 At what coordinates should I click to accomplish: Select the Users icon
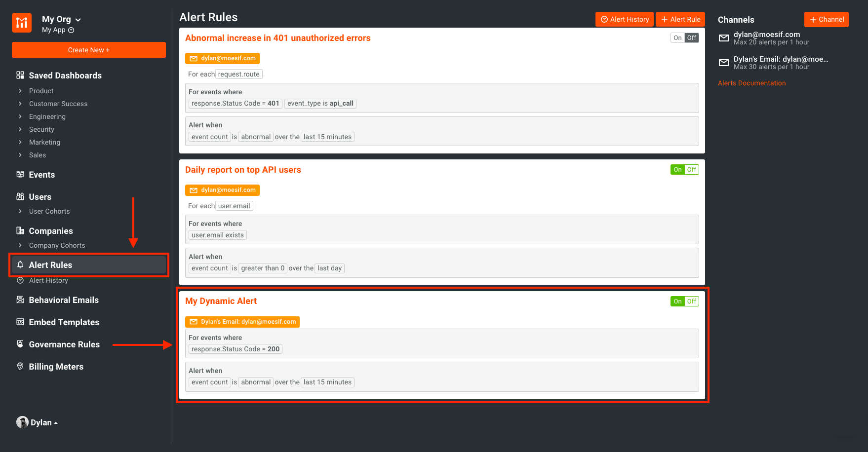coord(20,196)
